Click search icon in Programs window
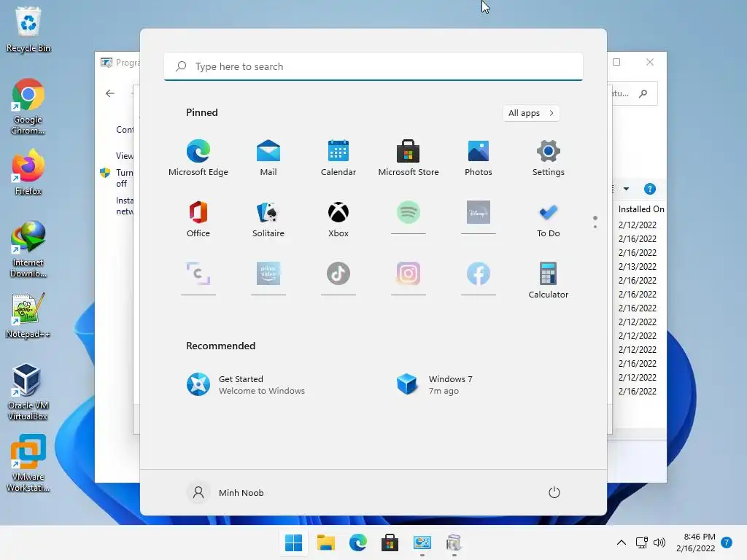747x560 pixels. 643,93
